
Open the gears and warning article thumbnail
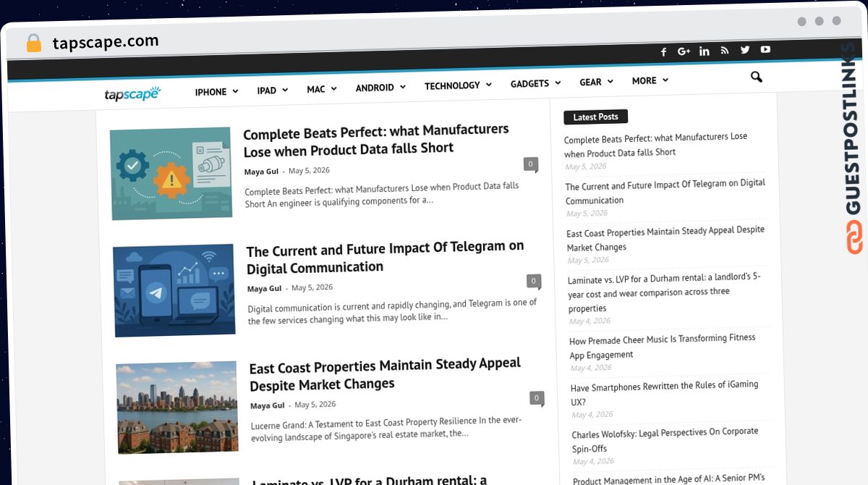[171, 174]
